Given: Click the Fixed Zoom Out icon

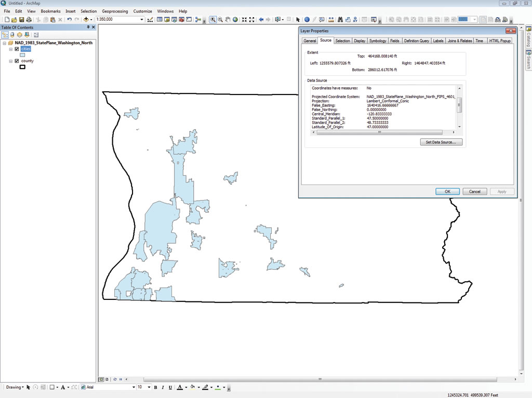Looking at the screenshot, I should [252, 20].
